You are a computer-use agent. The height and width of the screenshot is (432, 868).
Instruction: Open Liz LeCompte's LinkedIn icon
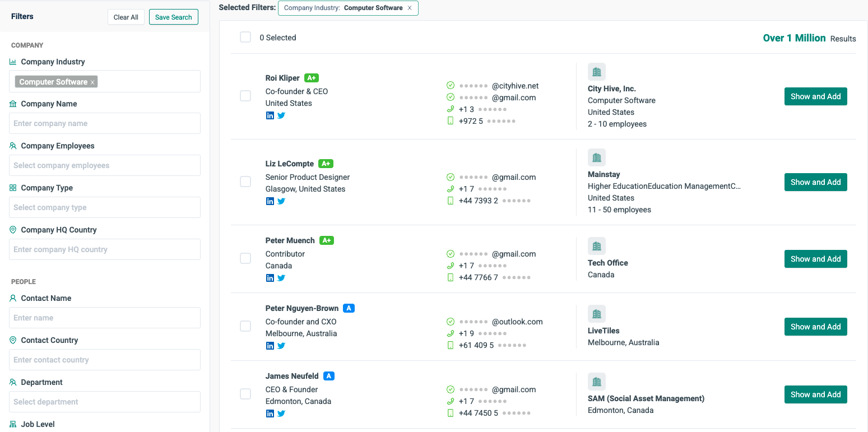pos(270,201)
